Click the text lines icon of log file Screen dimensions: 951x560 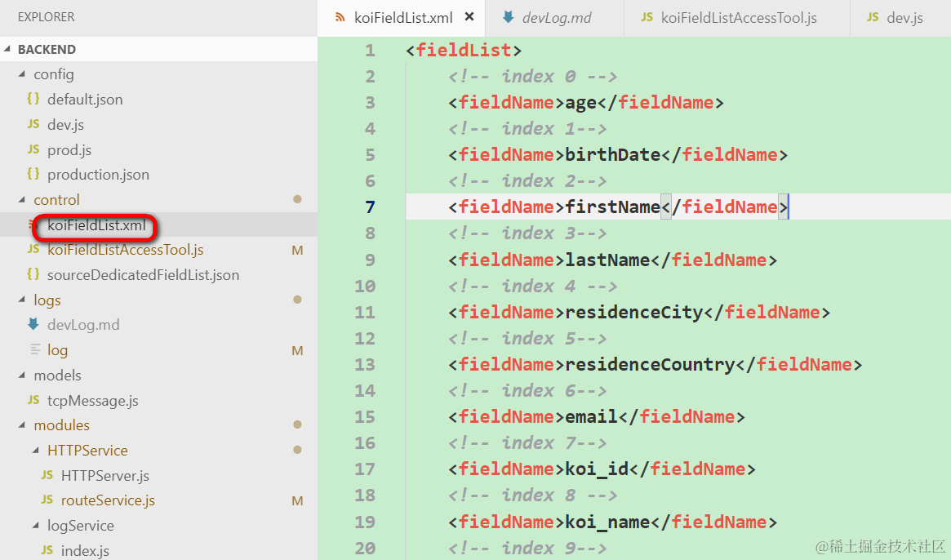tap(35, 349)
